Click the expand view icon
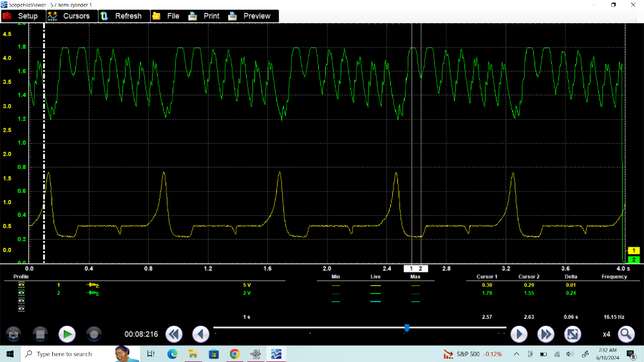The image size is (644, 362). coord(572,334)
